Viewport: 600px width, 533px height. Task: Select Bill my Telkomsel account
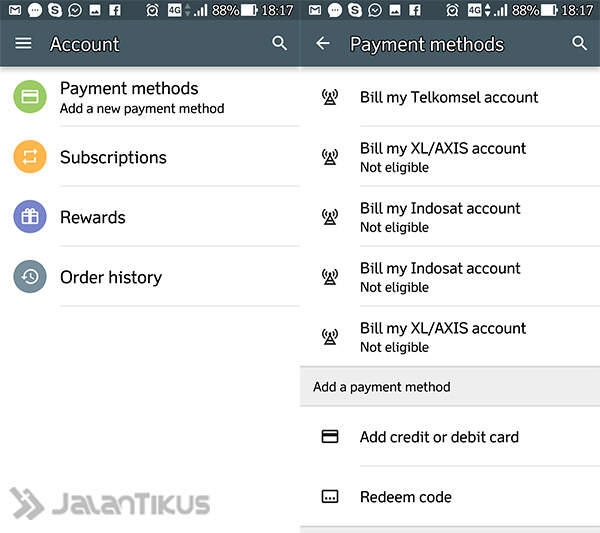coord(450,97)
